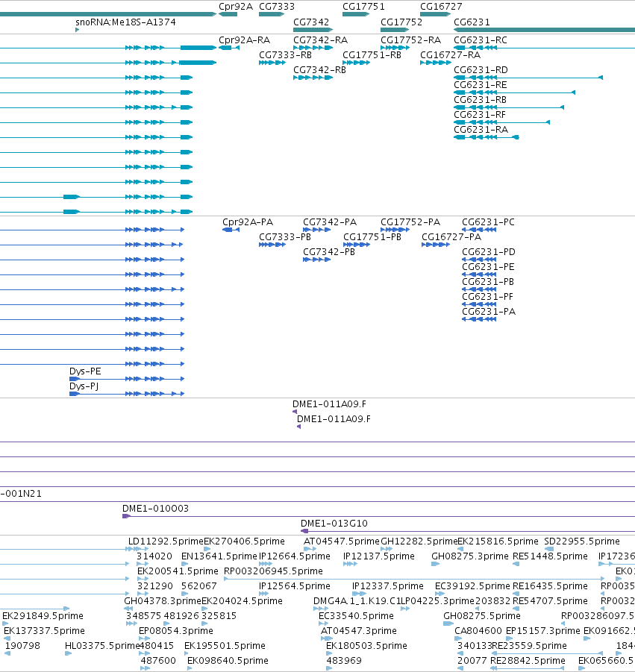635x672 pixels.
Task: Click EST label GH12282.5prime
Action: pos(419,541)
